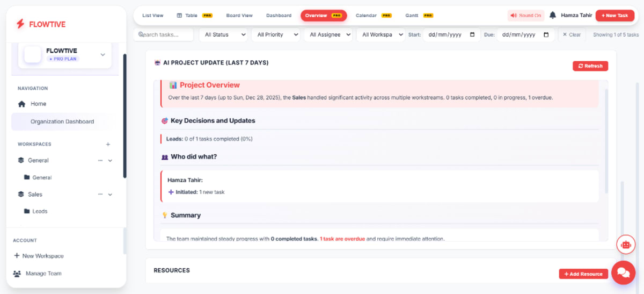Open the notifications bell

point(553,16)
